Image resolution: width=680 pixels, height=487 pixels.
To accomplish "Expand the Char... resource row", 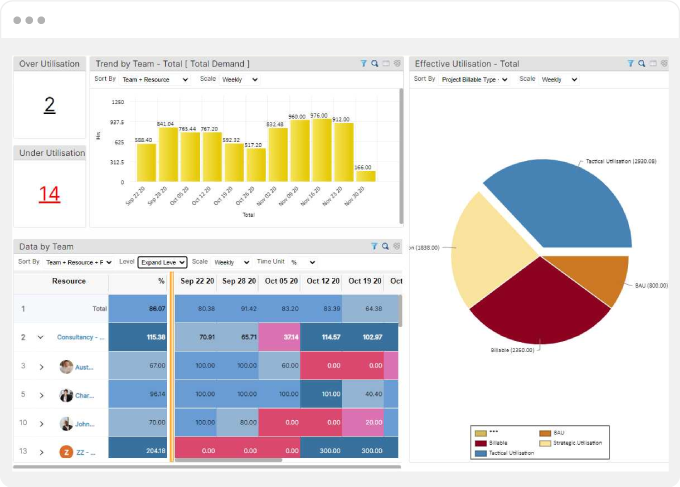I will (x=42, y=395).
